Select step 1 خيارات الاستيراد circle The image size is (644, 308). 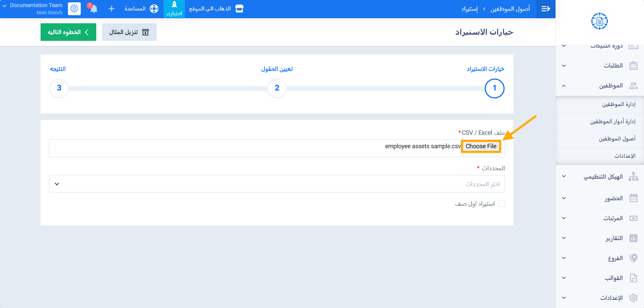(494, 88)
